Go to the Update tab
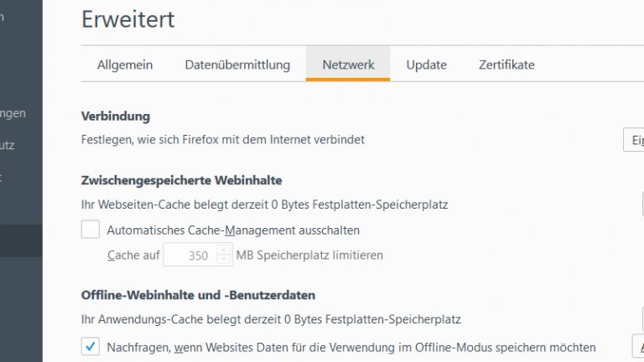 click(x=426, y=65)
